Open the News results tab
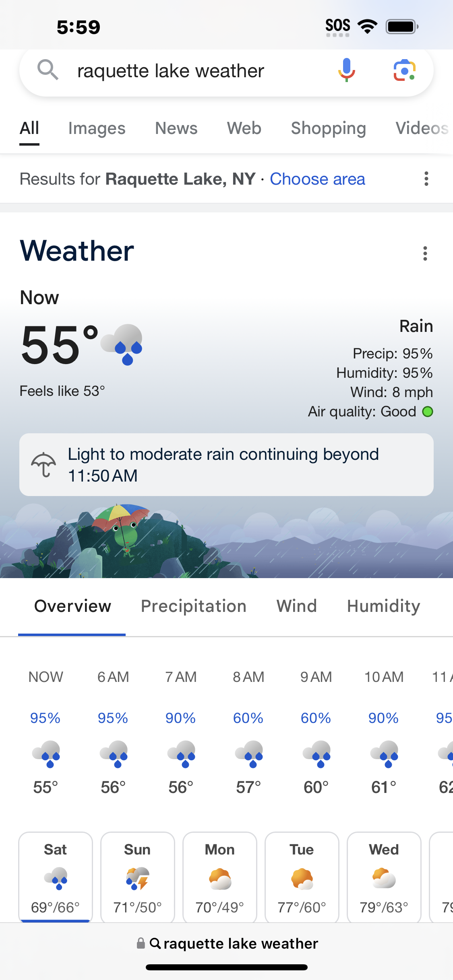Viewport: 453px width, 980px height. point(176,128)
